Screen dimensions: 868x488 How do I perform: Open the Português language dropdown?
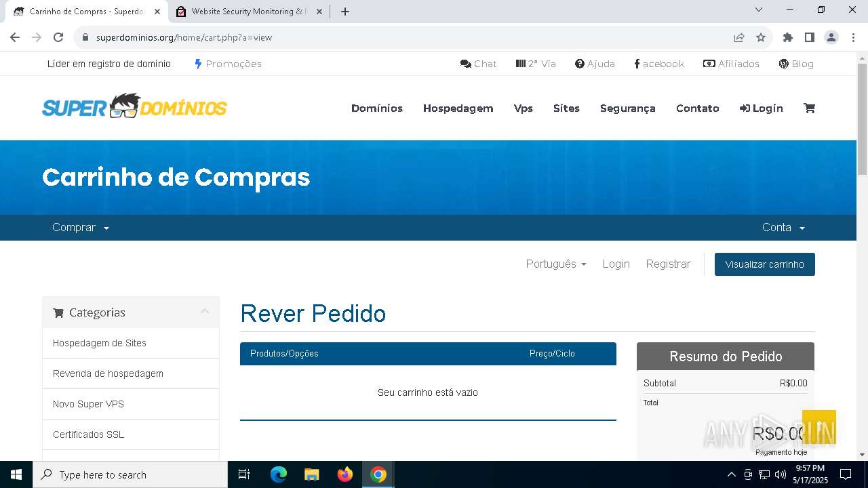pos(556,264)
